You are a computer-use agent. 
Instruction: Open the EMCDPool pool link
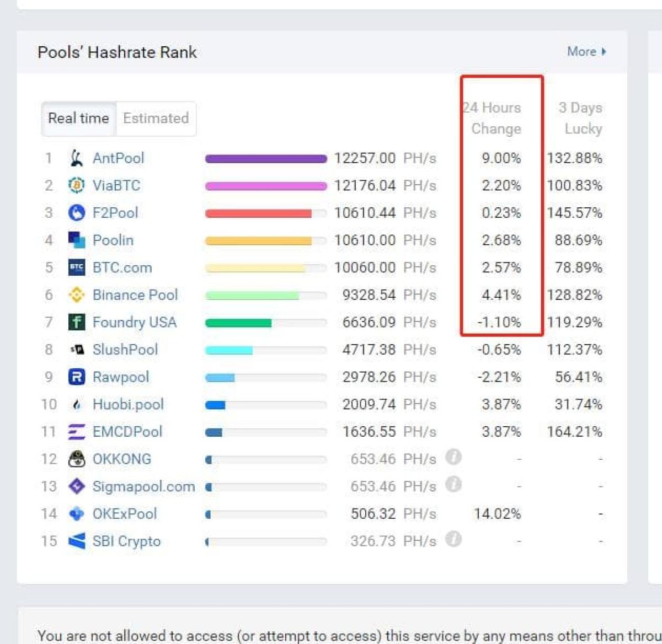point(127,432)
